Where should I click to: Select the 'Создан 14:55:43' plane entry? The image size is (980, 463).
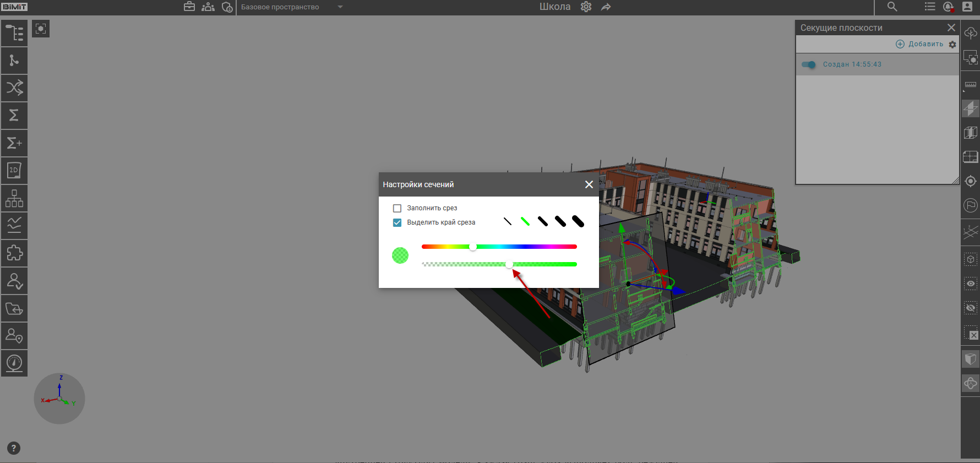click(x=852, y=64)
